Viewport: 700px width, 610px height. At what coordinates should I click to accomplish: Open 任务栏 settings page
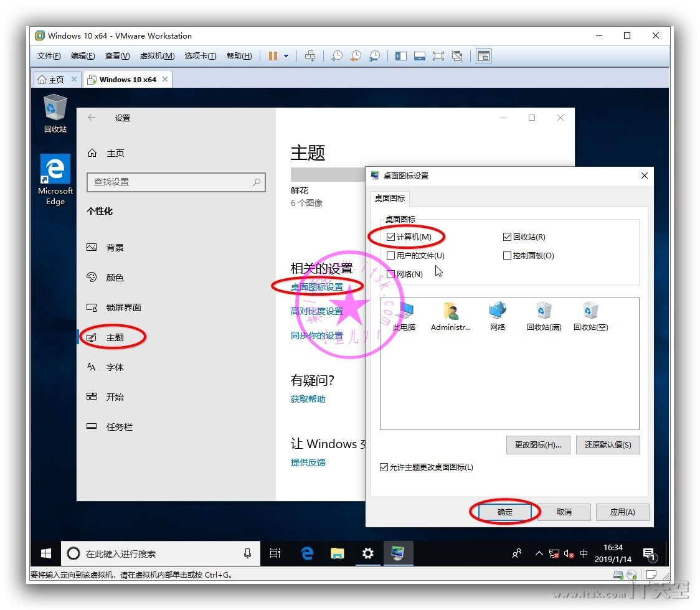[110, 427]
